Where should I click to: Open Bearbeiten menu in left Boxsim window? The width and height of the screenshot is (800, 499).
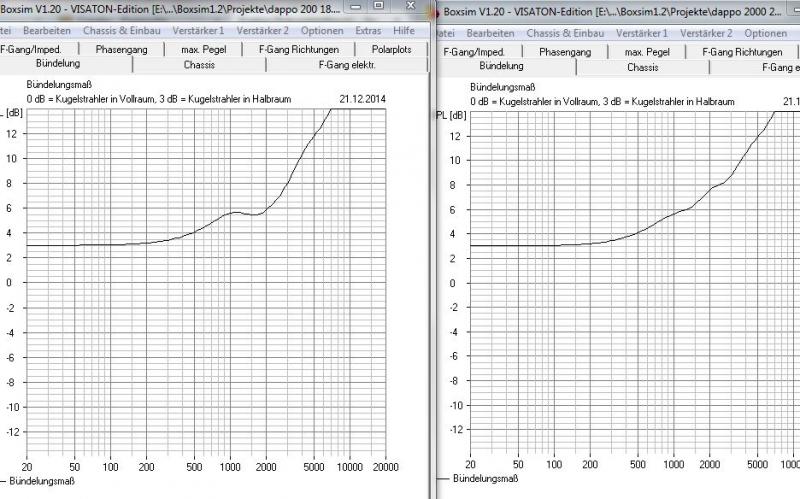pos(47,31)
